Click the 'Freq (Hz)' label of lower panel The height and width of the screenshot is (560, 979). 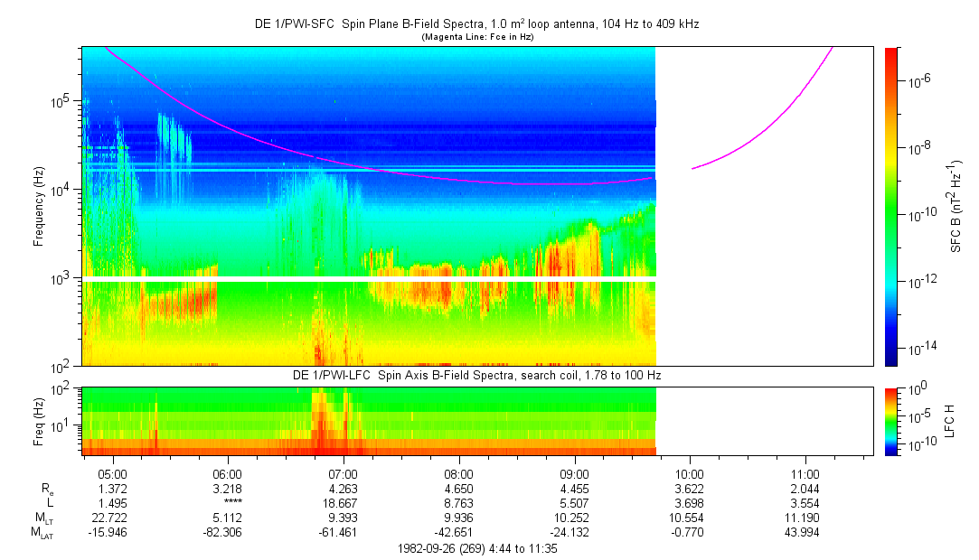coord(39,421)
